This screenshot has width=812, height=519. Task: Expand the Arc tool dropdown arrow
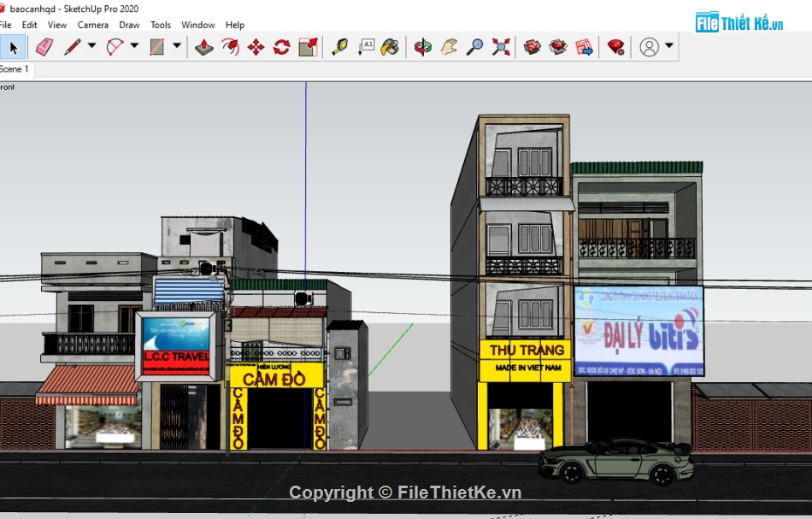click(x=134, y=45)
